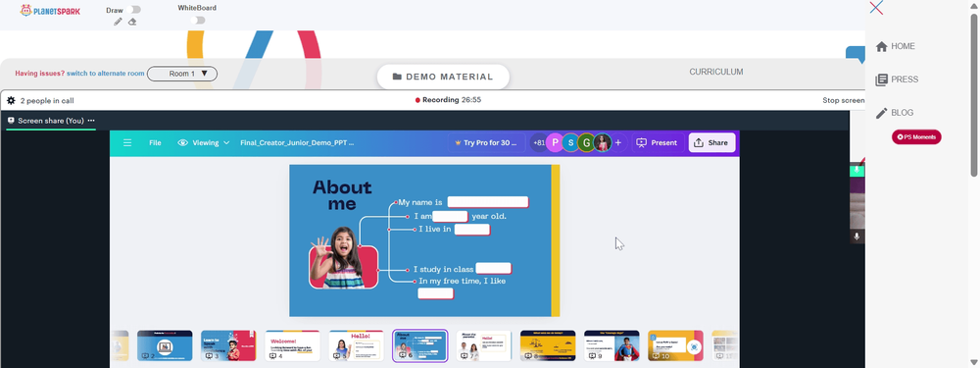Go to HOME in side menu

pos(903,46)
